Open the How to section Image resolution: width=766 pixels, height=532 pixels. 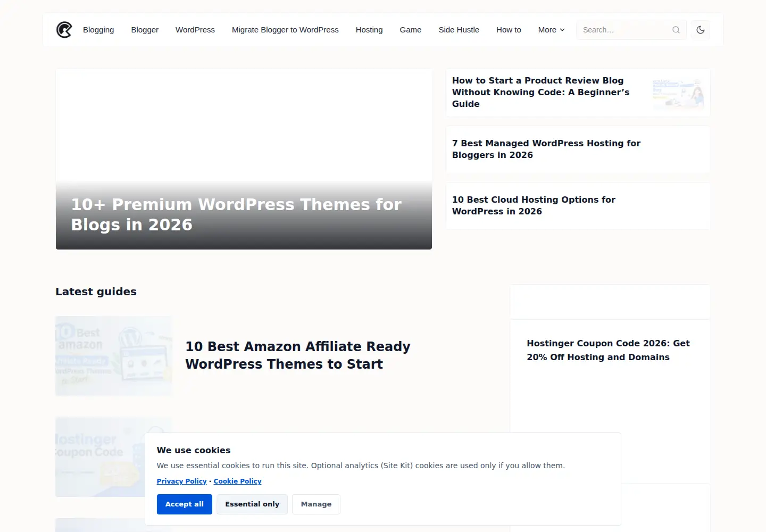click(x=509, y=30)
